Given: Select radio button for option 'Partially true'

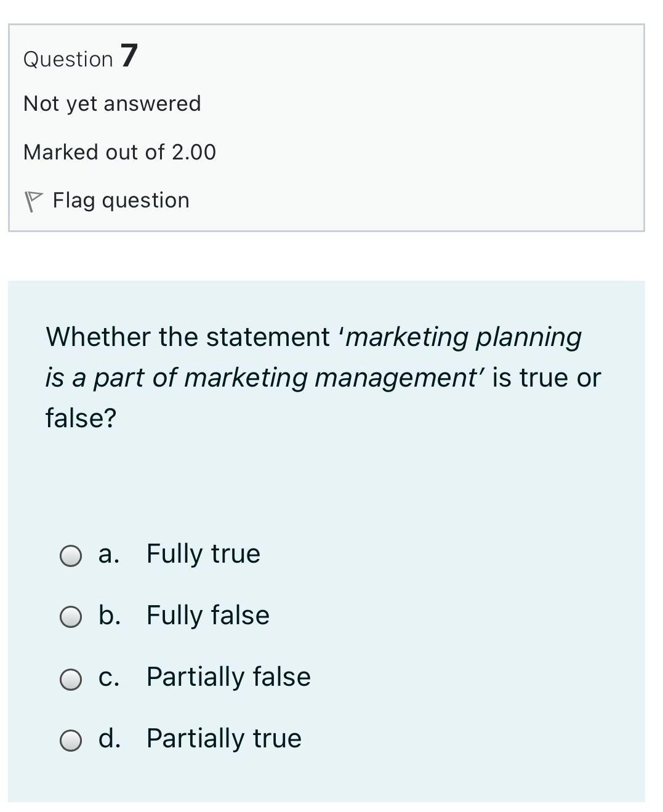Looking at the screenshot, I should click(70, 739).
